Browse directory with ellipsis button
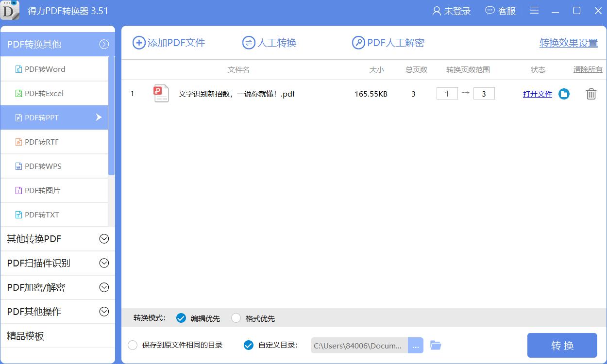Image resolution: width=607 pixels, height=364 pixels. point(416,346)
